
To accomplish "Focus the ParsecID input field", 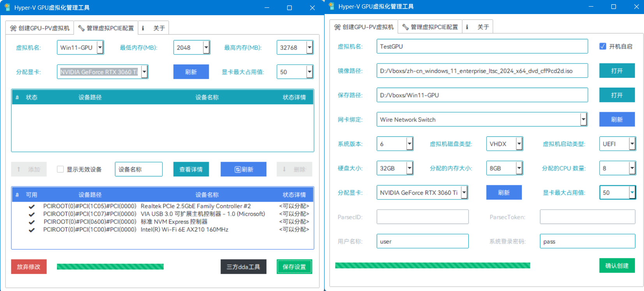I will pyautogui.click(x=423, y=217).
